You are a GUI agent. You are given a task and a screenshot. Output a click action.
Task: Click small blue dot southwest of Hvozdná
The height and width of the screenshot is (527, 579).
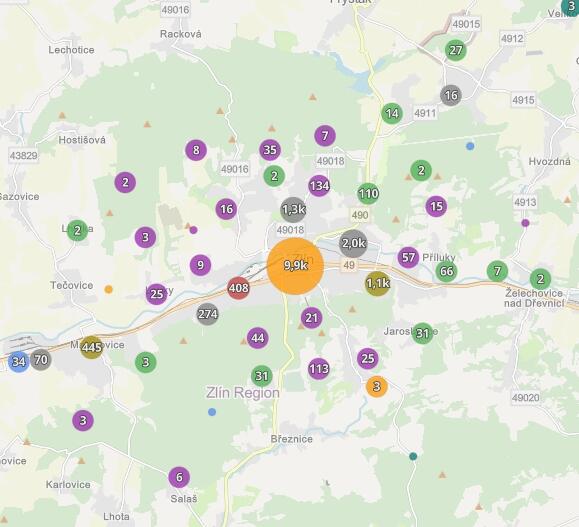(x=470, y=146)
